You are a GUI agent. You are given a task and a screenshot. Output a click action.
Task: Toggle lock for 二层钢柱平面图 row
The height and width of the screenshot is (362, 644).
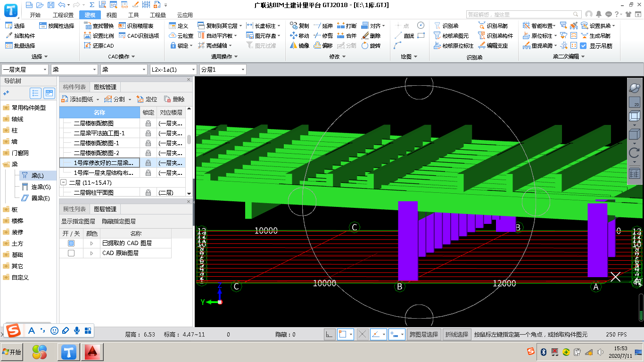[x=148, y=192]
